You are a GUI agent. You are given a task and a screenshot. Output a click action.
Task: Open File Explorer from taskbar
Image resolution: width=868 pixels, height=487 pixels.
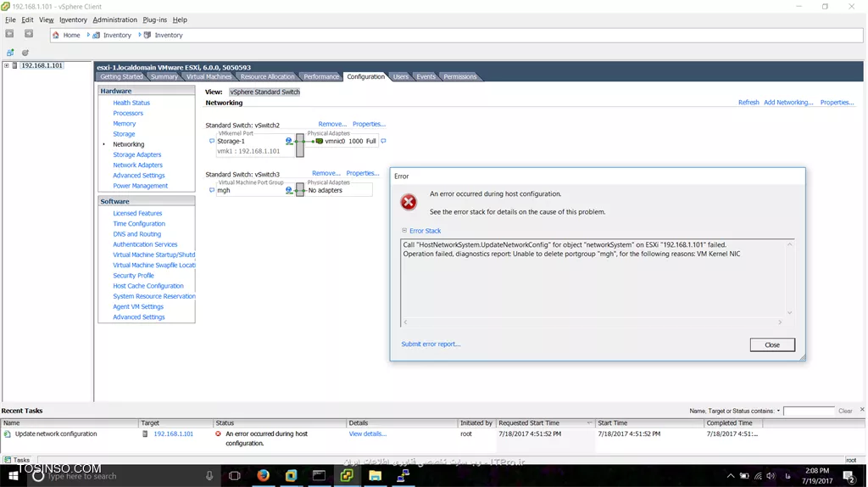coord(375,475)
